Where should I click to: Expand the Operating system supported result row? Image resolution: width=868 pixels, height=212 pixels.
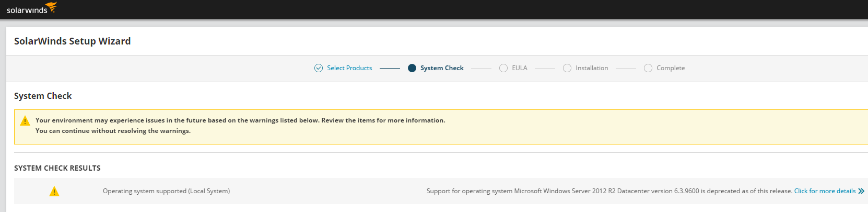pos(166,191)
